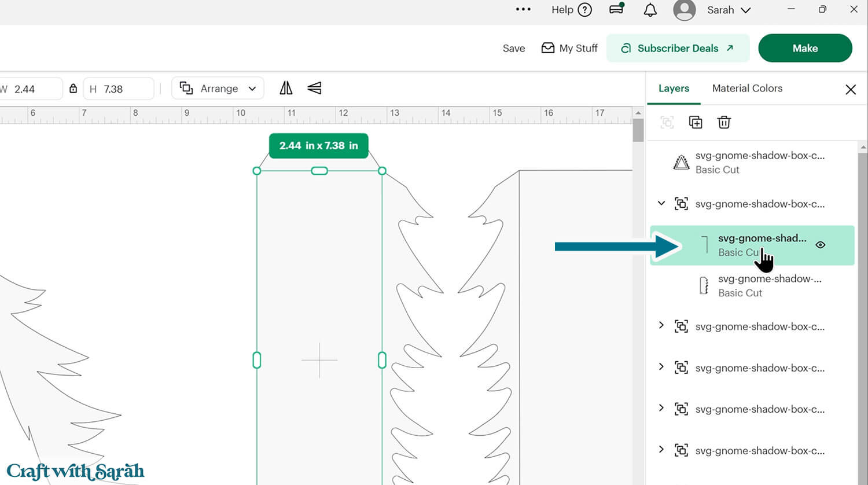The width and height of the screenshot is (868, 485).
Task: Click the group icon in layers toolbar
Action: 667,122
